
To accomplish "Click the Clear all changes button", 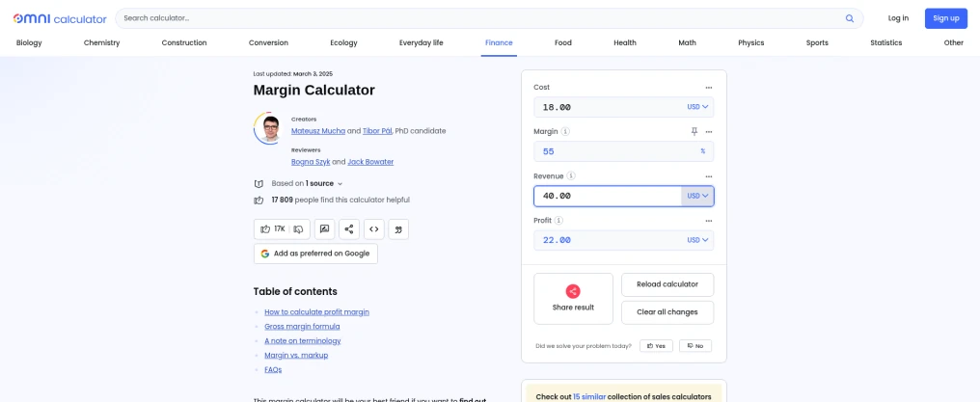I will (x=667, y=312).
